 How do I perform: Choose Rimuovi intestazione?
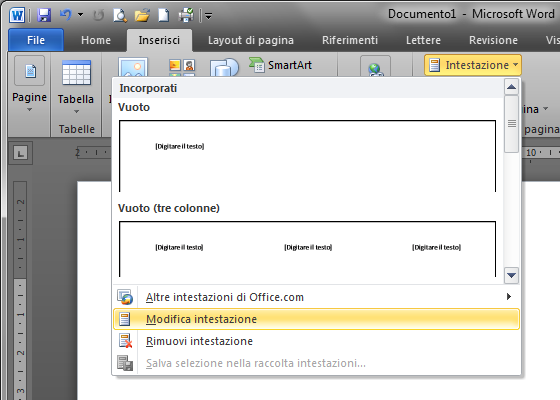[316, 341]
